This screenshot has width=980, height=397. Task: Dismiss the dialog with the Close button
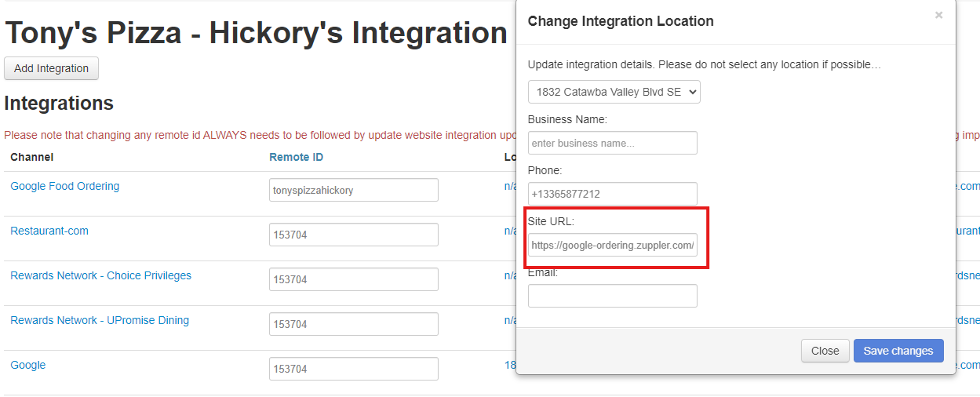tap(825, 351)
